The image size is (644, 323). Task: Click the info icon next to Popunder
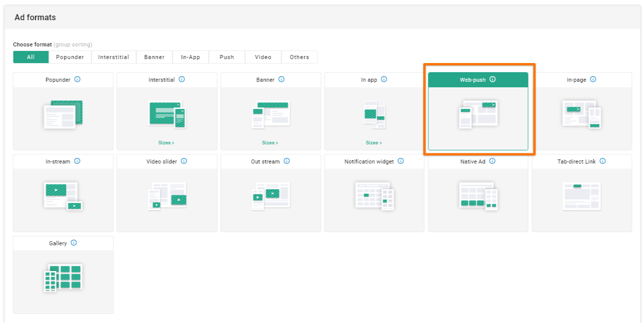(x=78, y=80)
